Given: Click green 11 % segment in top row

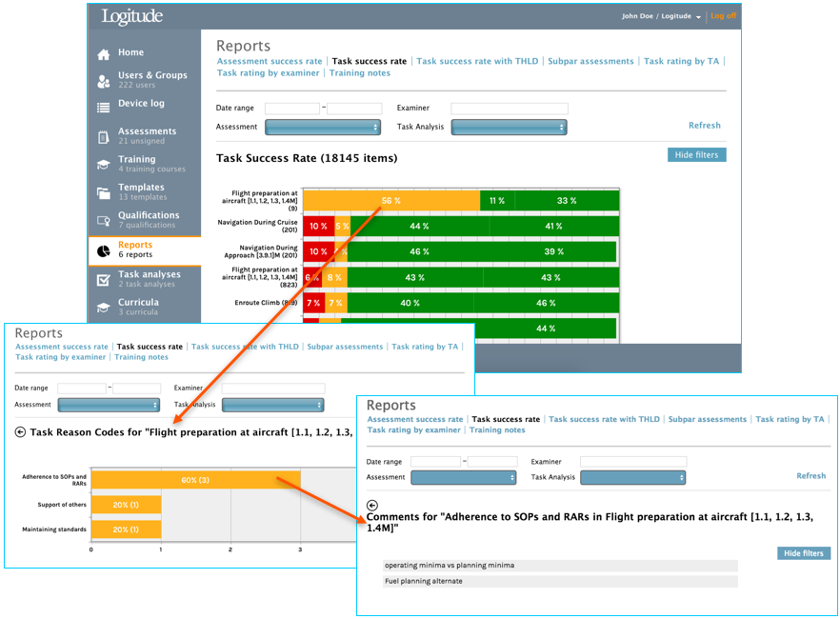Looking at the screenshot, I should click(497, 201).
